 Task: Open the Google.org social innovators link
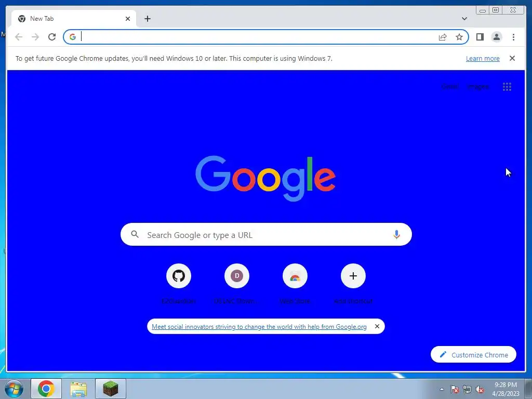[259, 326]
